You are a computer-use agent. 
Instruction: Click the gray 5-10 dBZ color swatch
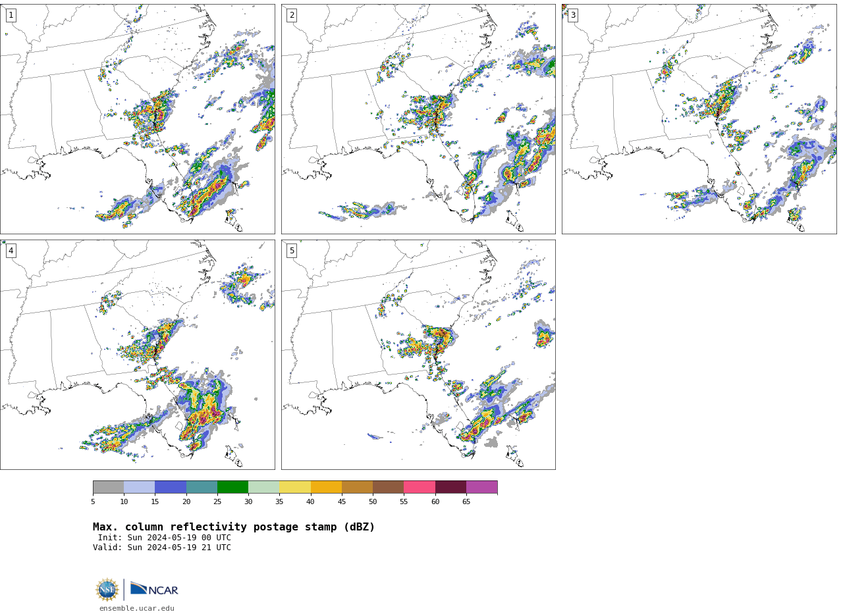[108, 487]
